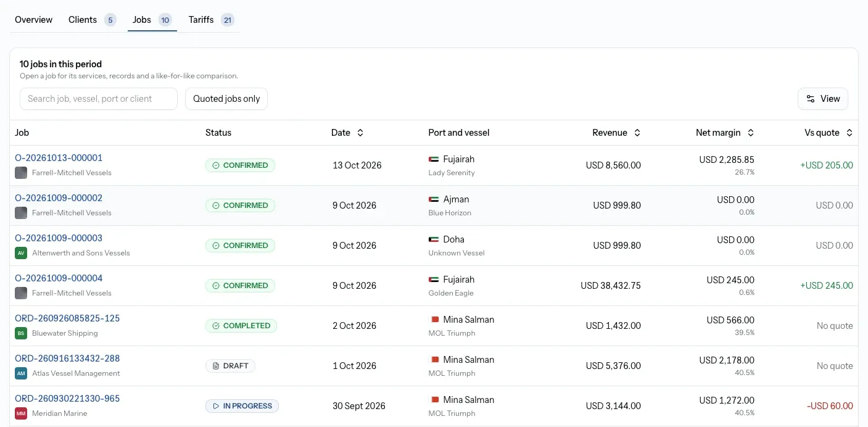Click the job search input field
This screenshot has width=868, height=427.
(99, 99)
